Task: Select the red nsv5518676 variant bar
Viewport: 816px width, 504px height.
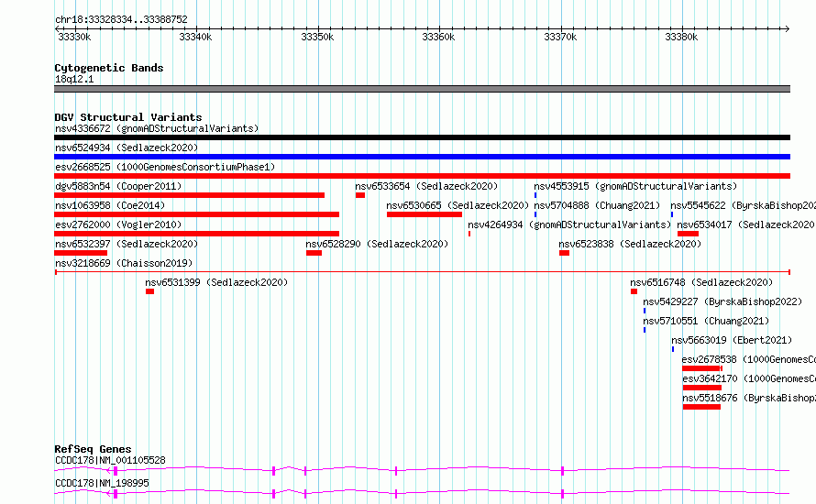Action: coord(701,407)
